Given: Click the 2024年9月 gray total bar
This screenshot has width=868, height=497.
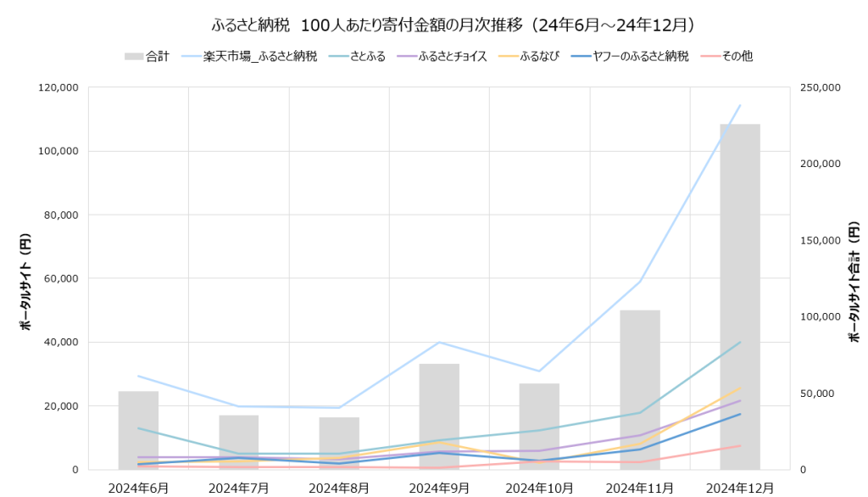Looking at the screenshot, I should pyautogui.click(x=439, y=416).
